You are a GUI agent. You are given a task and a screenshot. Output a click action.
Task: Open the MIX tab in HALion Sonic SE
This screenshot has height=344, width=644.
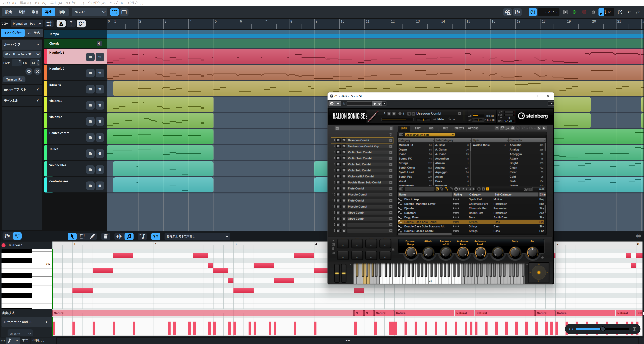(x=445, y=128)
